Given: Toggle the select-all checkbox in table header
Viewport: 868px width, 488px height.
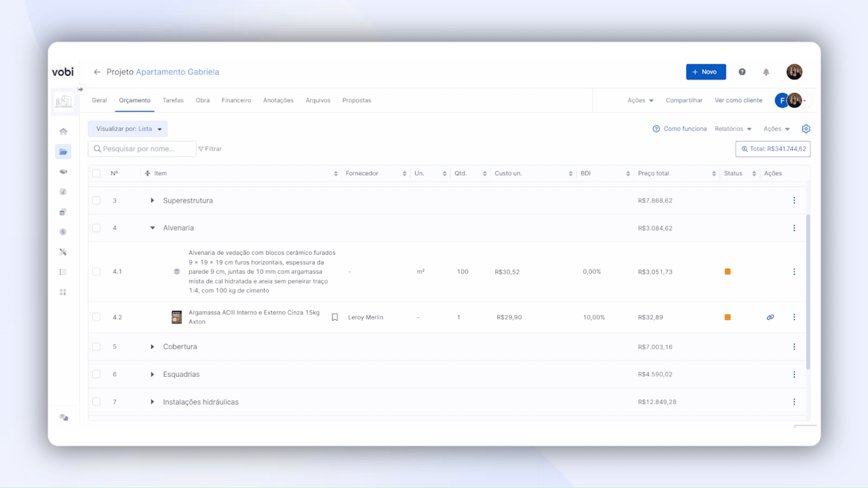Looking at the screenshot, I should (96, 174).
